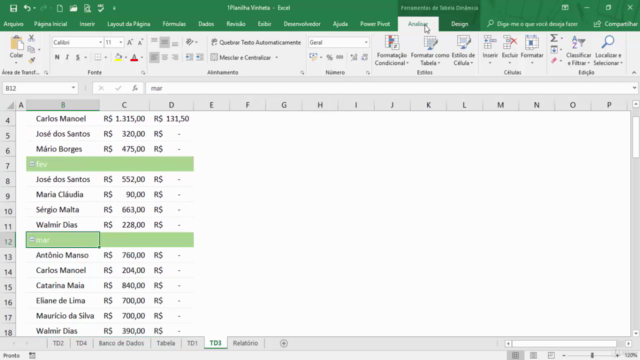Click the Compartilhar button
Image resolution: width=640 pixels, height=360 pixels.
(x=616, y=24)
